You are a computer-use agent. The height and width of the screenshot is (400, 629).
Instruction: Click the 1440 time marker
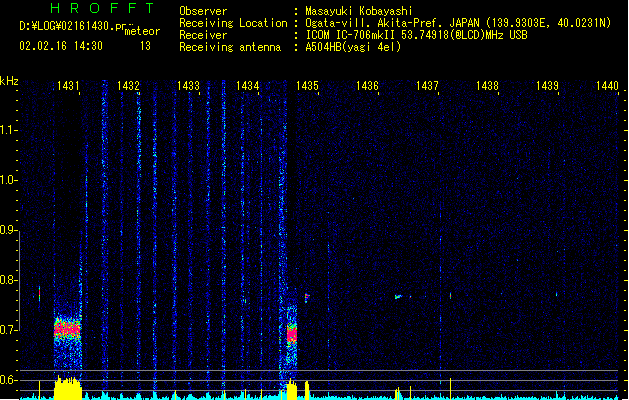(x=607, y=86)
